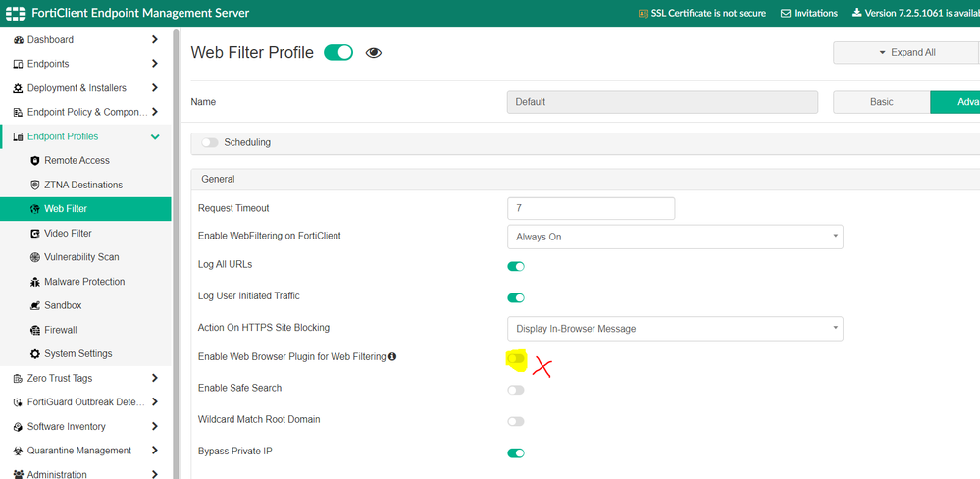The width and height of the screenshot is (980, 479).
Task: Click SSL Certificate is not secure link
Action: click(x=708, y=13)
